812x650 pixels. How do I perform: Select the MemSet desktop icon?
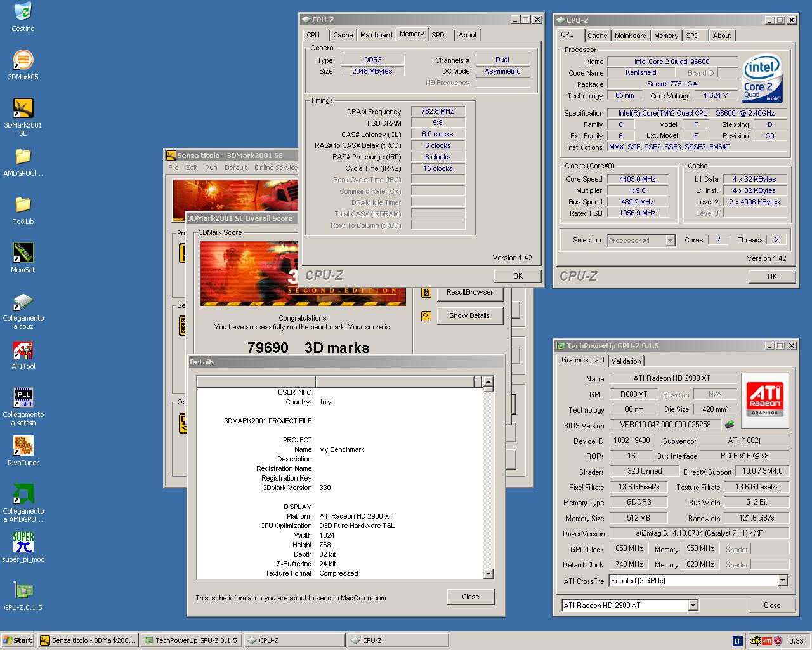(x=23, y=258)
